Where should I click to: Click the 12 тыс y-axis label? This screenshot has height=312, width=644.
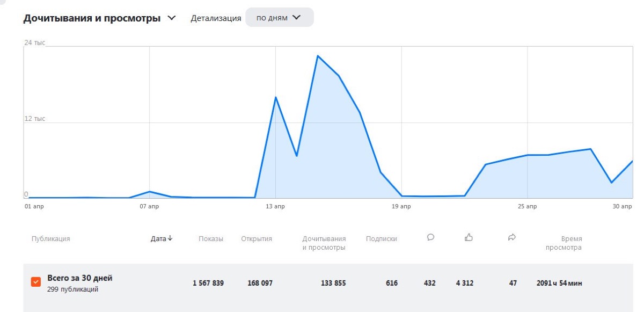point(35,118)
